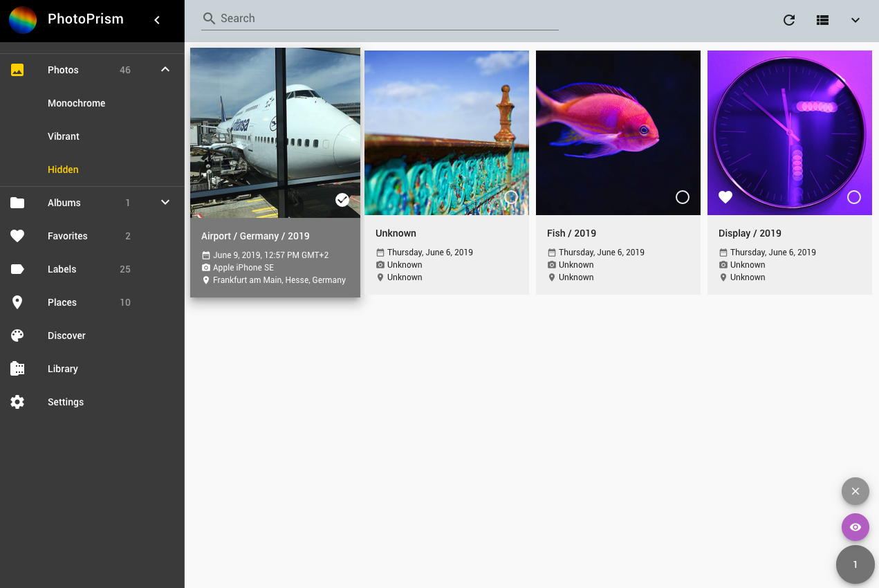The width and height of the screenshot is (879, 588).
Task: Deselect the Airport photo checkmark
Action: point(342,199)
